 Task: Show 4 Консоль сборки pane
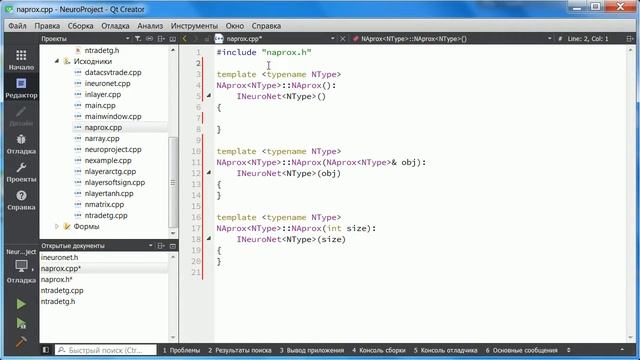tap(379, 350)
